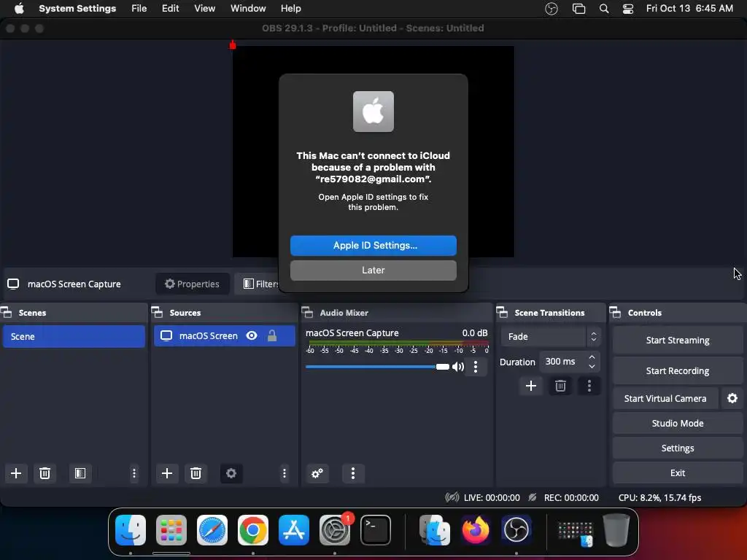Screen dimensions: 747x560
Task: Mute macOS Screen Capture audio speaker
Action: point(458,366)
